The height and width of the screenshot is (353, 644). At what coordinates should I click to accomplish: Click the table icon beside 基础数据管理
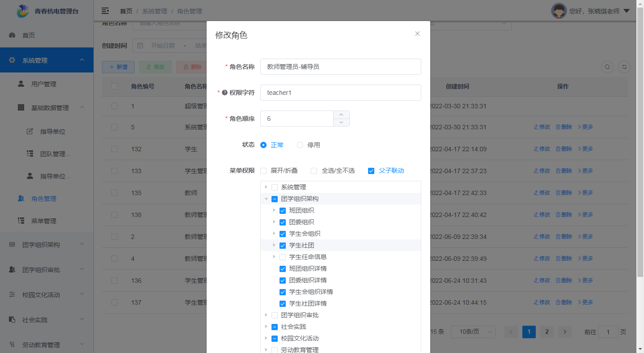pos(21,108)
